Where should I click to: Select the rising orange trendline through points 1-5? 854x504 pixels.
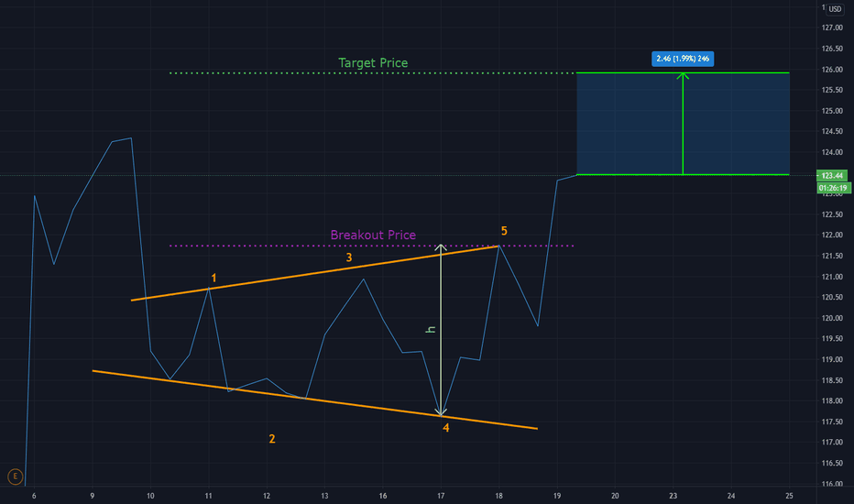pyautogui.click(x=315, y=273)
